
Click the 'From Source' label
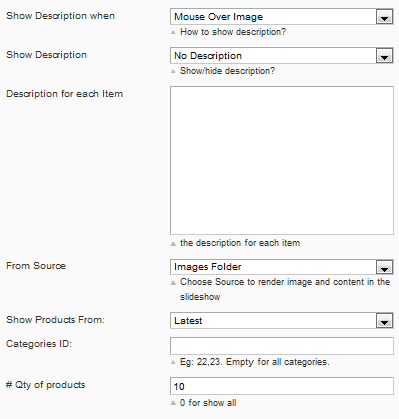[36, 266]
